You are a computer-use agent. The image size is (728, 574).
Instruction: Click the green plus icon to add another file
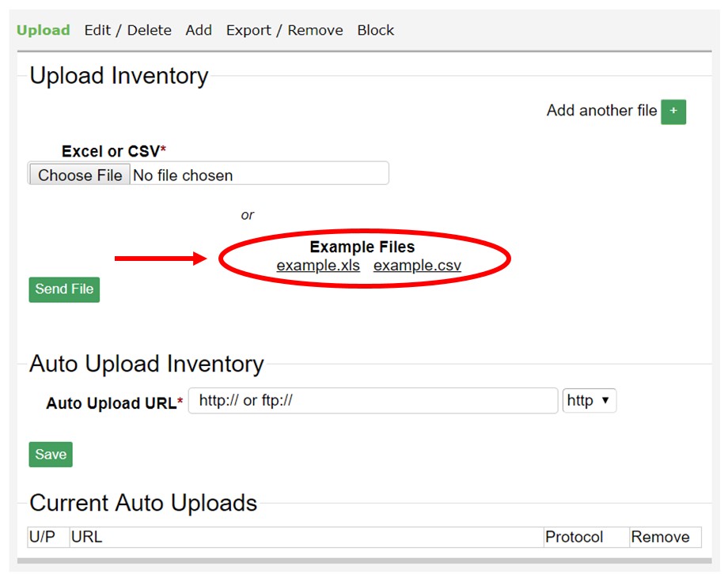point(673,111)
